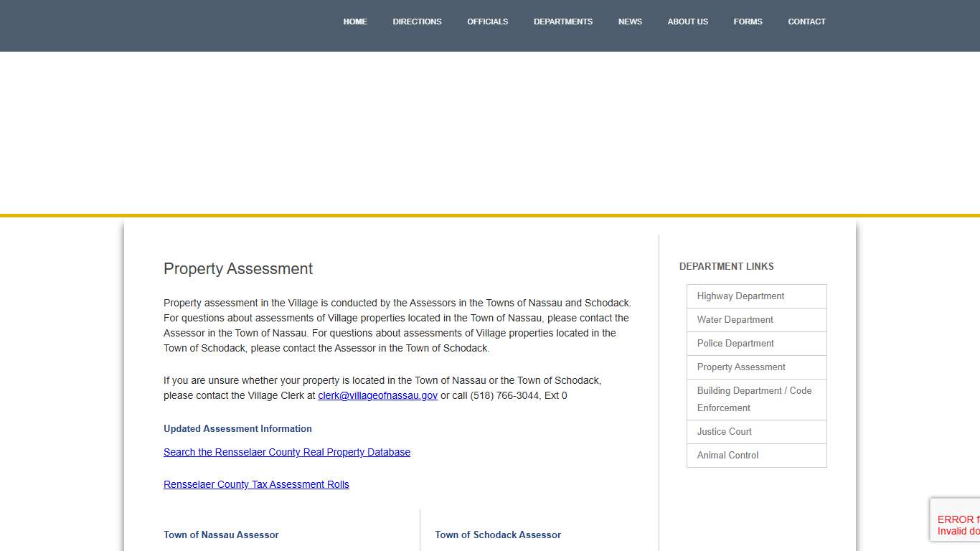Image resolution: width=980 pixels, height=551 pixels.
Task: Open the DEPARTMENTS navigation menu
Action: coord(563,22)
